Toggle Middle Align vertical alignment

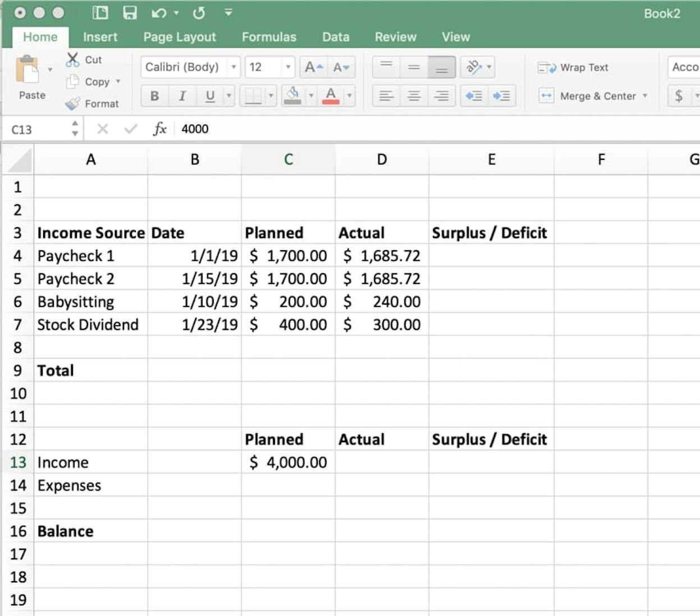pos(414,67)
